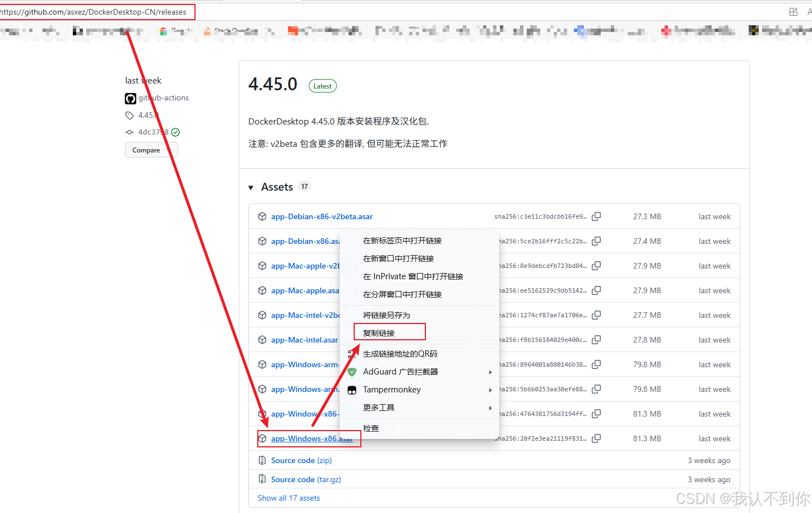Open the app-Mac-intel.asar link
The image size is (812, 513).
pos(304,340)
